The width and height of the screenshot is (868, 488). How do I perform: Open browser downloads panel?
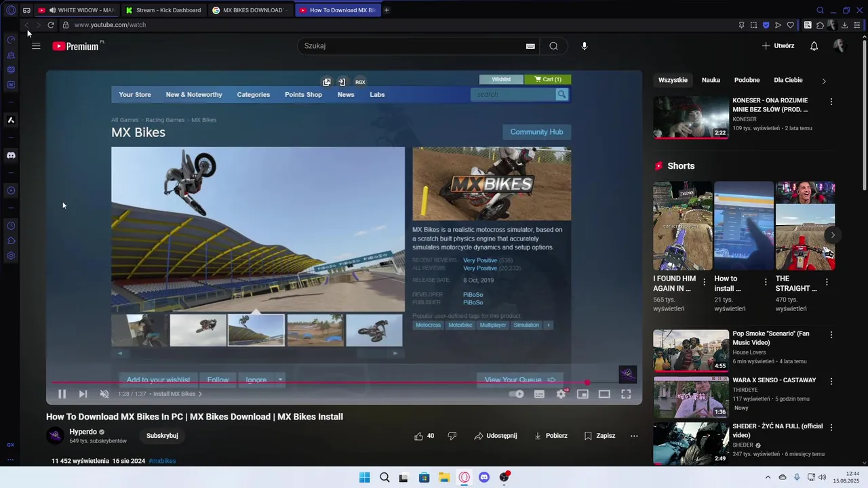[844, 25]
